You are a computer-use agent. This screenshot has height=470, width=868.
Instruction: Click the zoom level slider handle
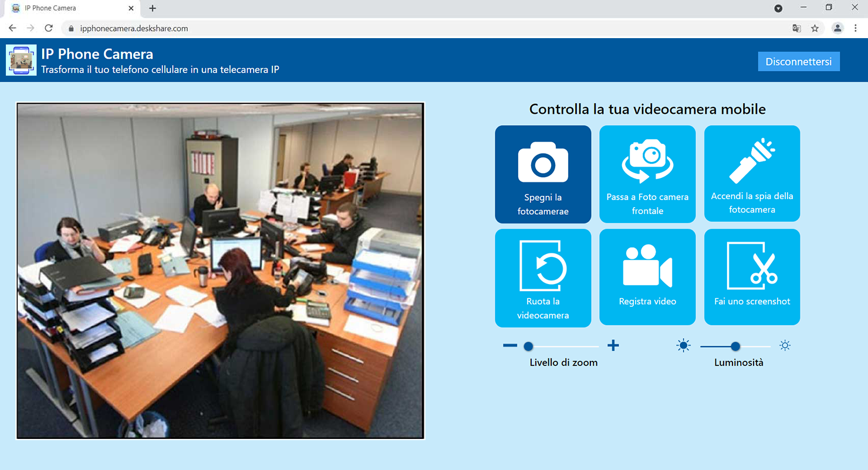528,346
